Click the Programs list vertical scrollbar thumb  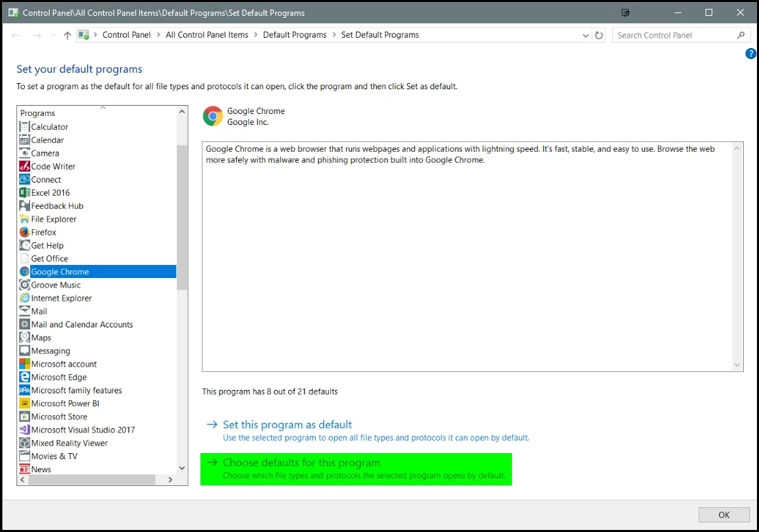182,218
